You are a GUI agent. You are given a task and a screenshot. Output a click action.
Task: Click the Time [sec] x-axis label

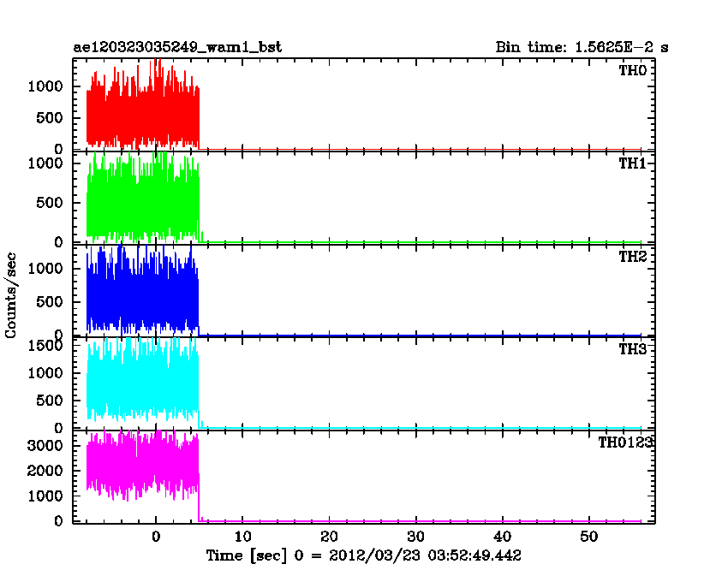coord(363,555)
